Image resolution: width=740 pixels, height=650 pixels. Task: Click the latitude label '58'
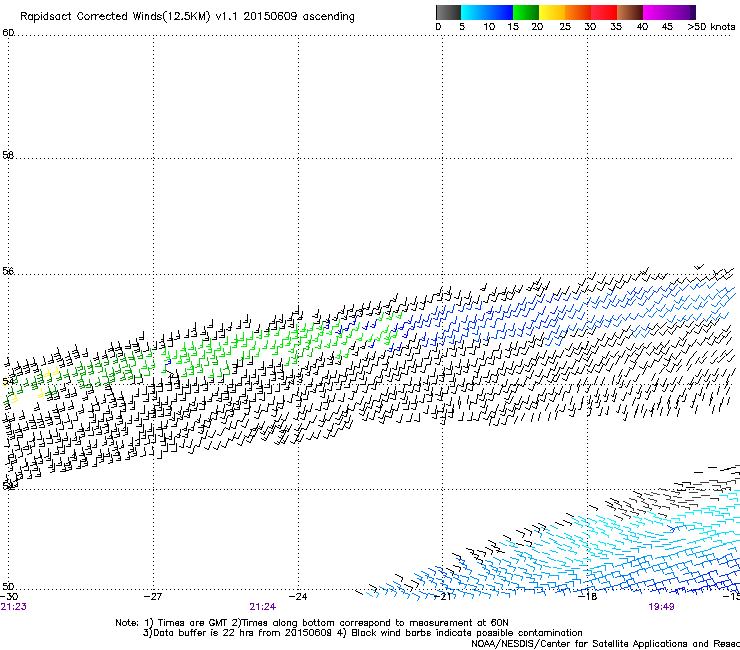(x=8, y=155)
